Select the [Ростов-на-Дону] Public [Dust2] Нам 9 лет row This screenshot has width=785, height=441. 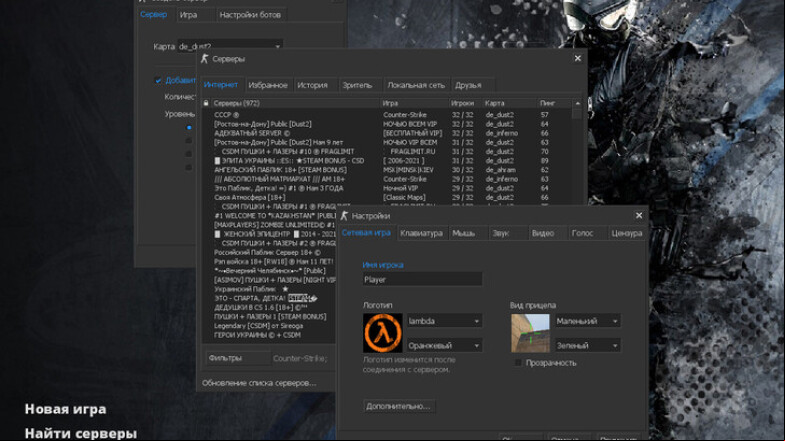[388, 142]
